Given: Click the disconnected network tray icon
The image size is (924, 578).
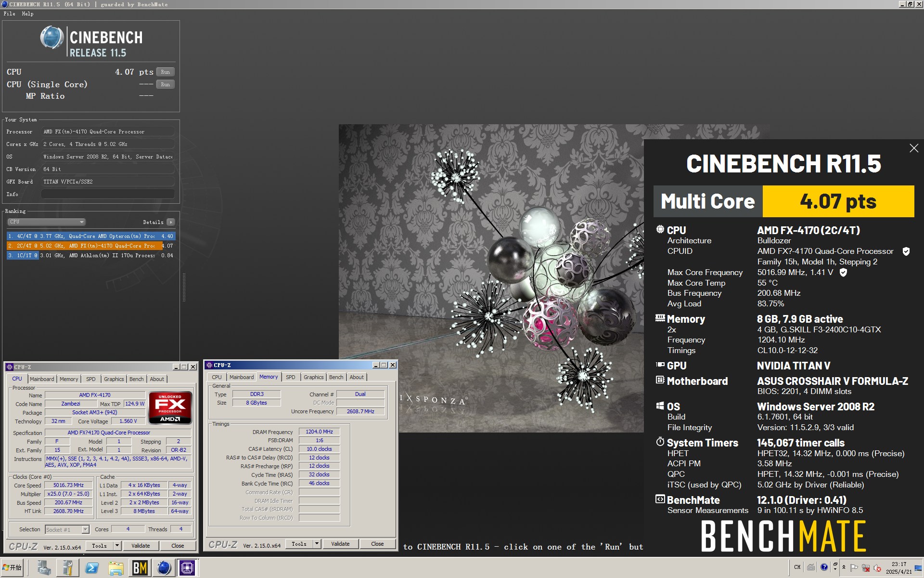Looking at the screenshot, I should click(866, 567).
